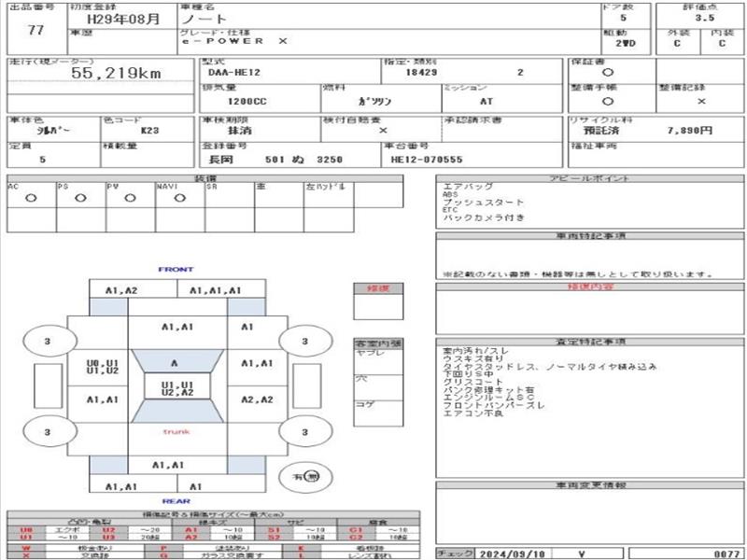Click the recycle fee 7,890円
Viewport: 747px width, 560px height.
(690, 131)
